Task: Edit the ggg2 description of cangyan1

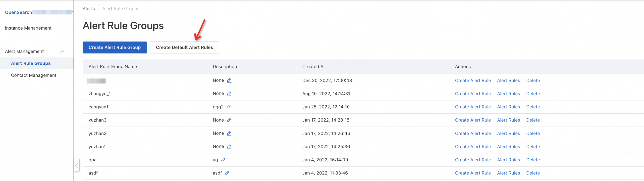Action: tap(229, 107)
